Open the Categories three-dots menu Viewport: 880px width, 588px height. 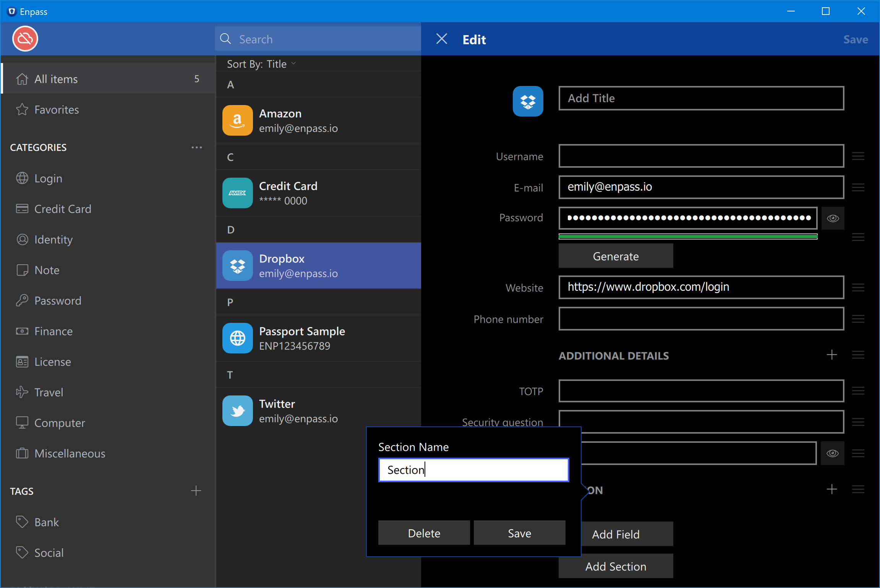[196, 147]
